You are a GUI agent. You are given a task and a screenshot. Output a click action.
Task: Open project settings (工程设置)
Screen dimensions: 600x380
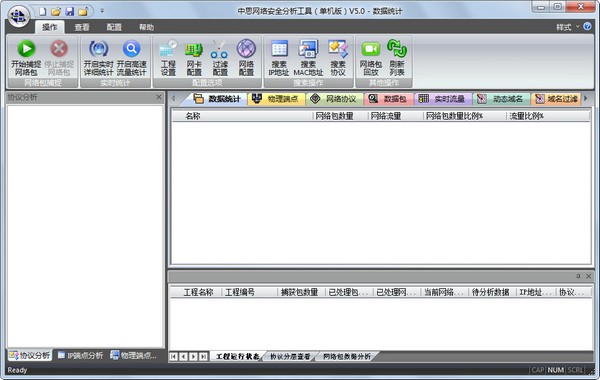(168, 58)
